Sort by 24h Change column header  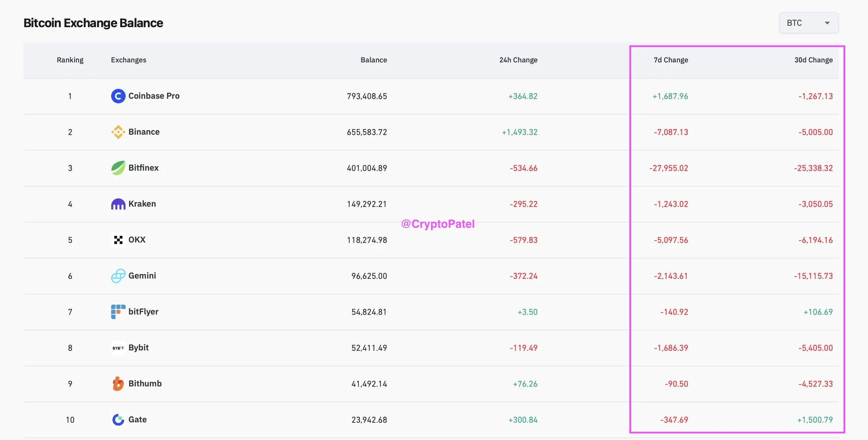[x=518, y=60]
